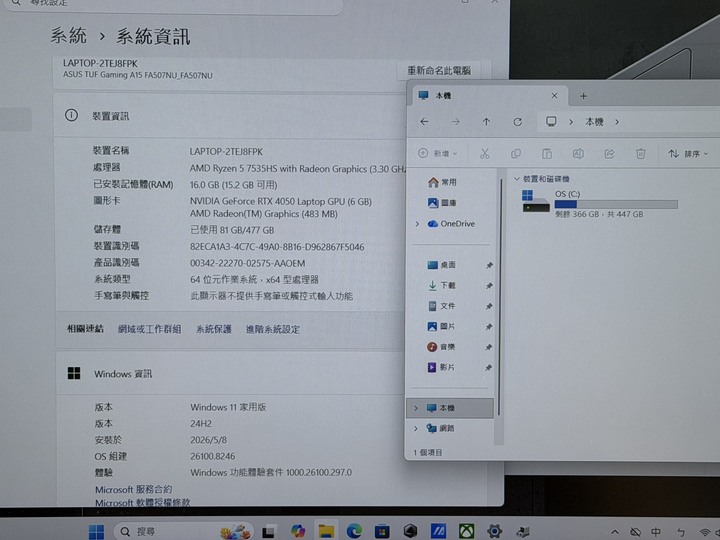The width and height of the screenshot is (720, 540).
Task: Open 圖片 (Pictures) in sidebar
Action: point(441,326)
